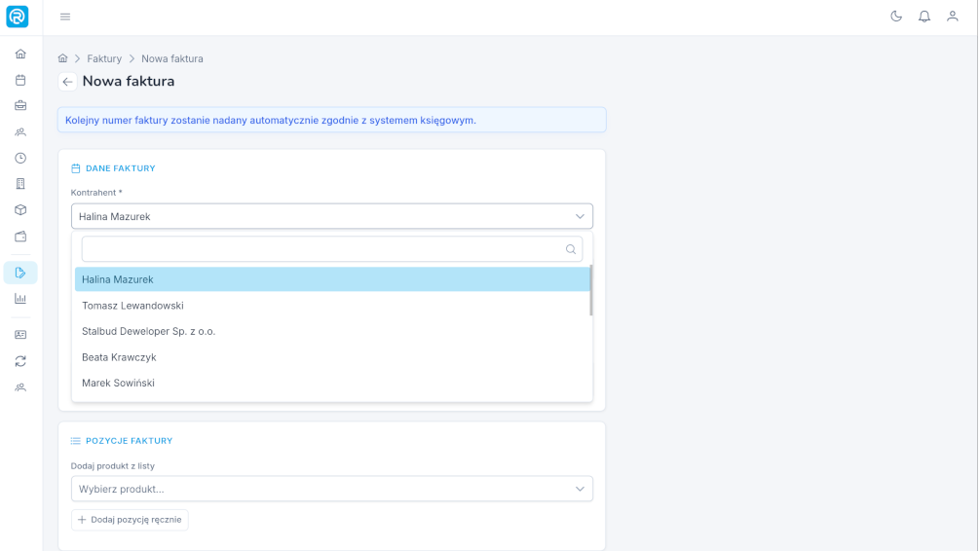Select Halina Mazurek from the list
The height and width of the screenshot is (551, 980).
[x=332, y=279]
